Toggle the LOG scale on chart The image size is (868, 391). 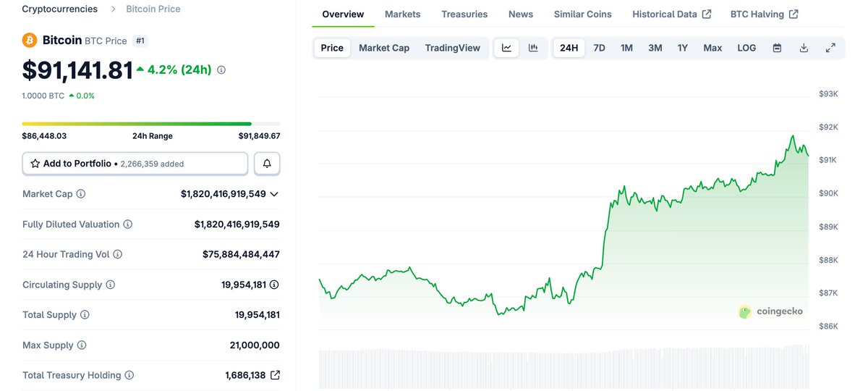(x=746, y=48)
